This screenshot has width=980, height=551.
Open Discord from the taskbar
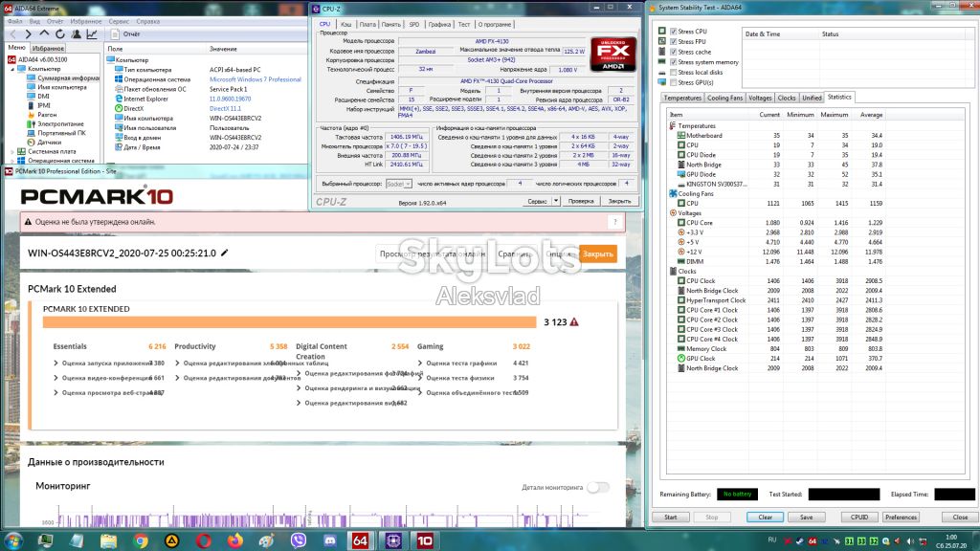pos(330,541)
